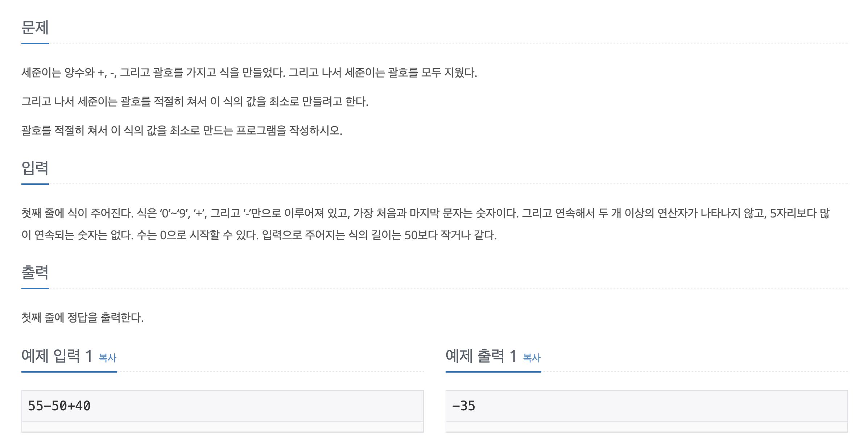Click the 예제 출력 1 heading text

point(481,356)
